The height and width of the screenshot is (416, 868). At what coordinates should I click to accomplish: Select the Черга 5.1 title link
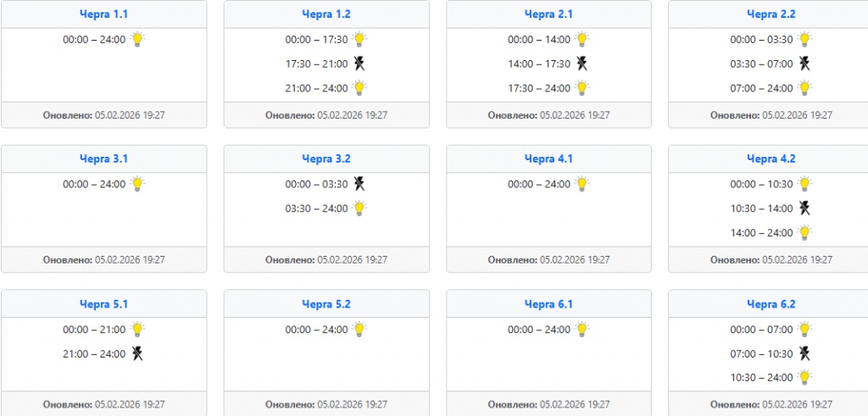pos(103,304)
